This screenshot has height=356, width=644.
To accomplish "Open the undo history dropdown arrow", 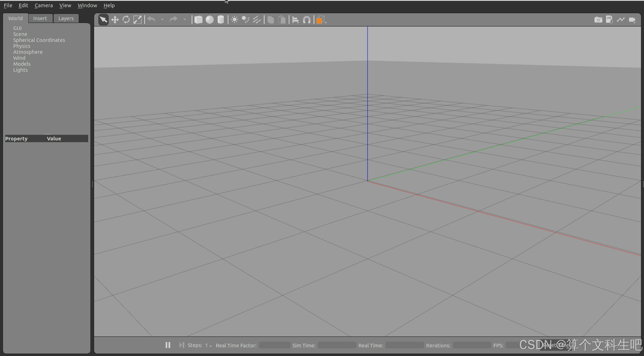I will click(162, 20).
